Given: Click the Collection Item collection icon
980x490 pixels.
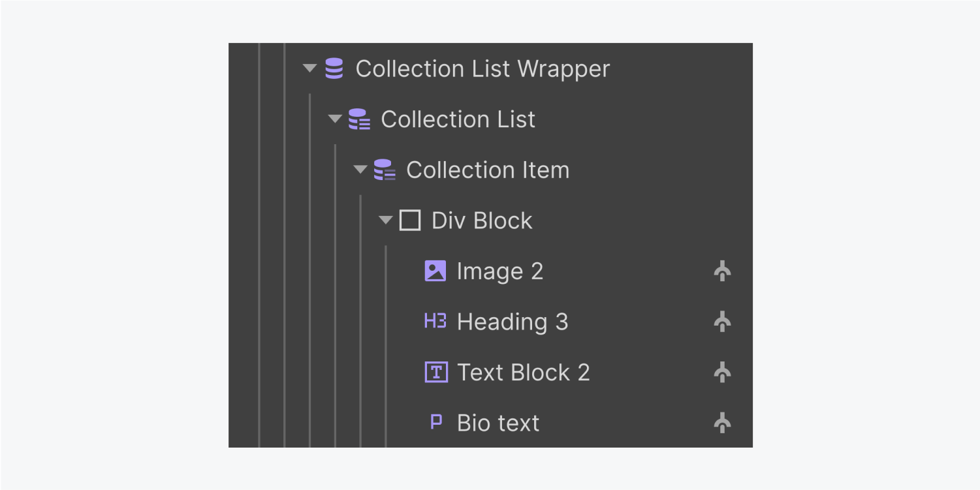Looking at the screenshot, I should point(385,170).
